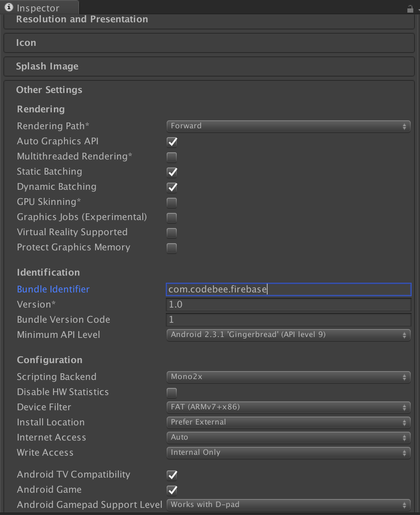
Task: Click the Rendering heading
Action: coord(41,109)
